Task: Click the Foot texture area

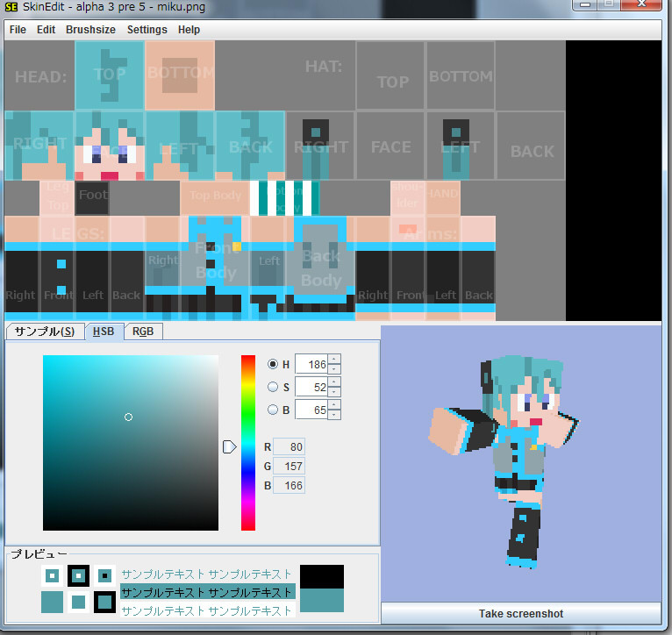Action: click(x=92, y=198)
